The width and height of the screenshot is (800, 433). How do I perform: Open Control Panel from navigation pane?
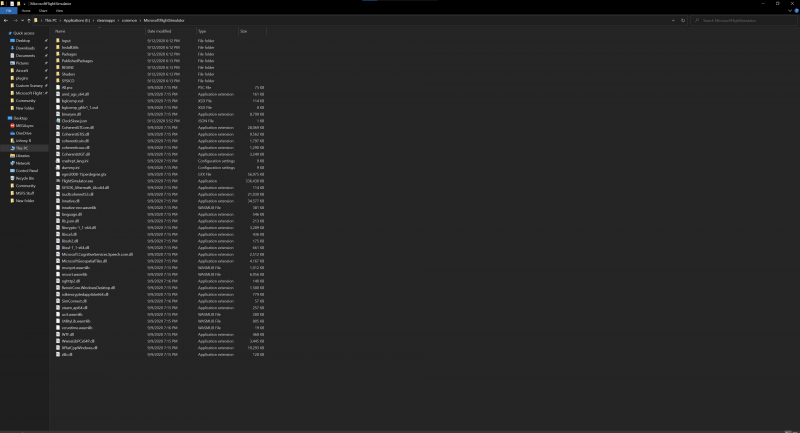click(27, 171)
